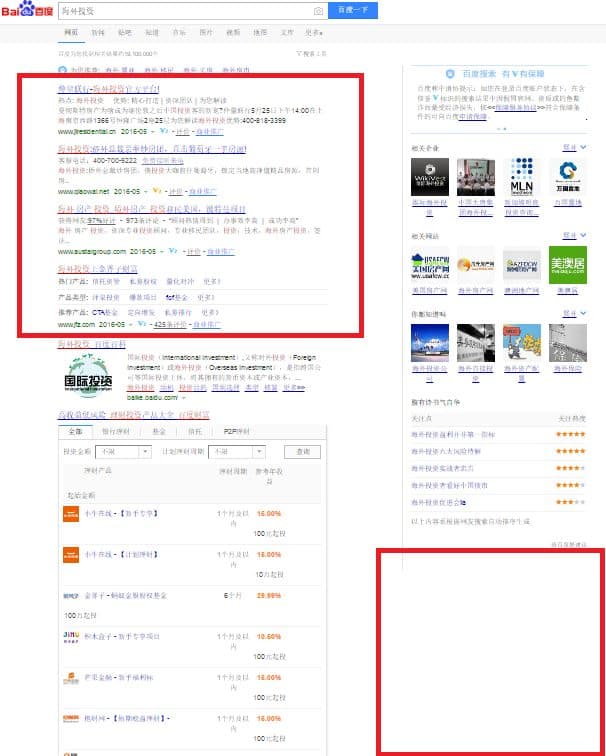
Task: Select the 银行理财 tab
Action: pyautogui.click(x=115, y=432)
